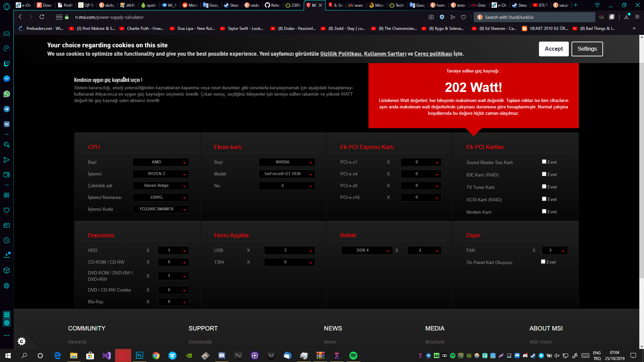Open the CPU Bayi dropdown showing AMD
Viewport: 644px width, 362px height.
pos(161,162)
